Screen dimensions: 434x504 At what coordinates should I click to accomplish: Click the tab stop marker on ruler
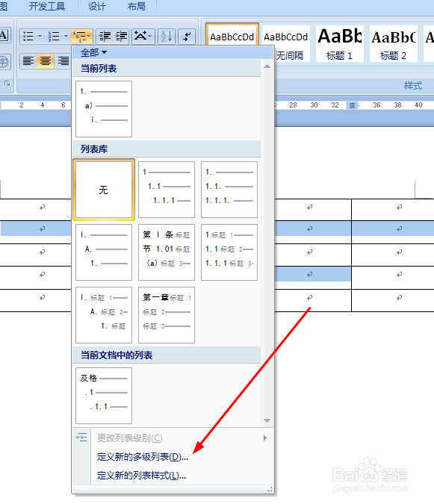click(352, 105)
